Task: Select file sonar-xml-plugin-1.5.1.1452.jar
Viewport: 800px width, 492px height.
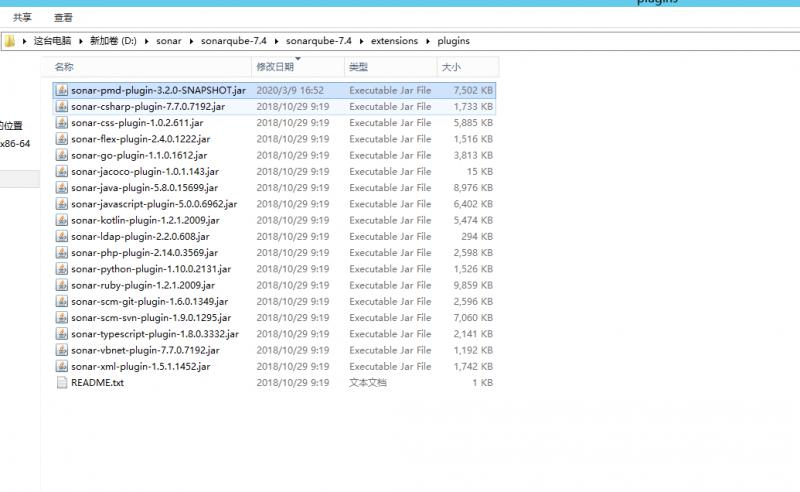Action: [141, 366]
